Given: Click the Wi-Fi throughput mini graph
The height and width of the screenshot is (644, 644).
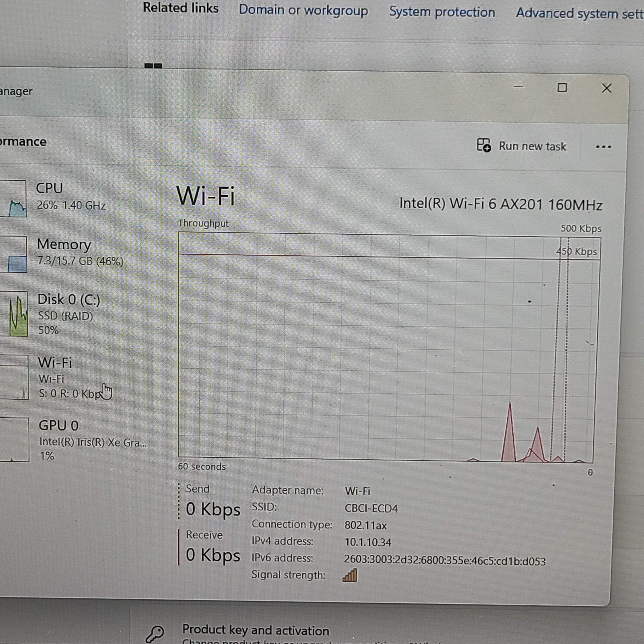Looking at the screenshot, I should pyautogui.click(x=14, y=377).
